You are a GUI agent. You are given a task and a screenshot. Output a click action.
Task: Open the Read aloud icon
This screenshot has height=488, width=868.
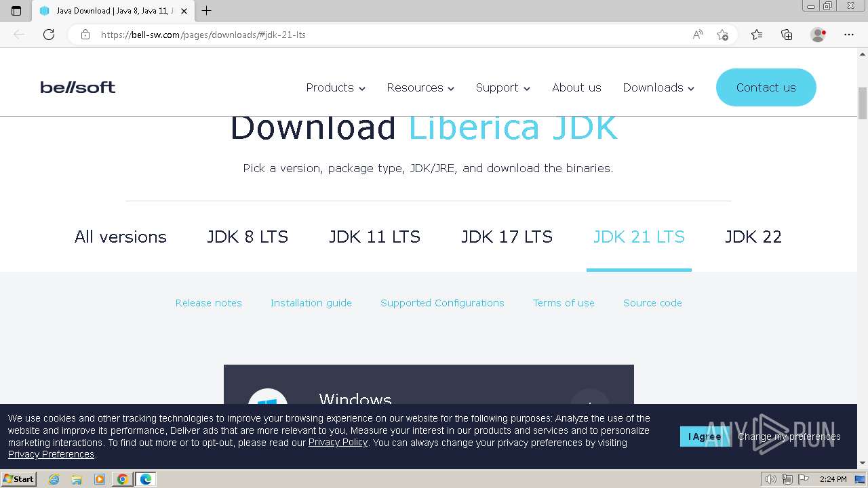(698, 35)
